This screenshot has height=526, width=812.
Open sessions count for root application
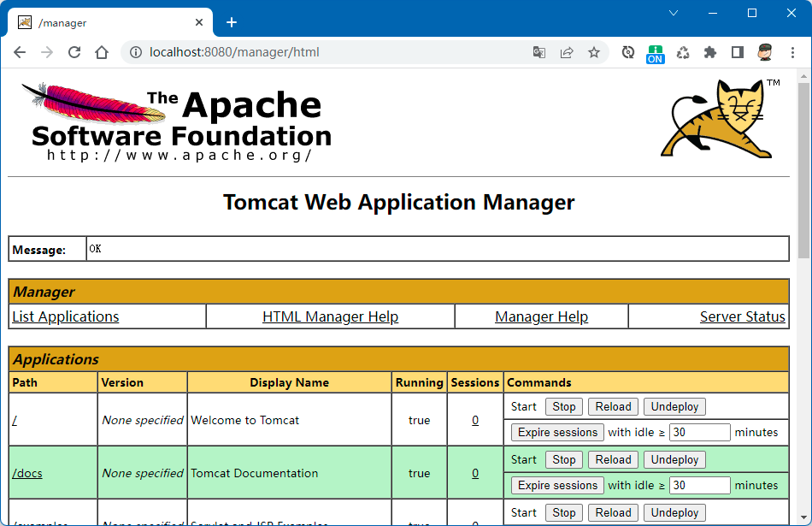(x=475, y=420)
